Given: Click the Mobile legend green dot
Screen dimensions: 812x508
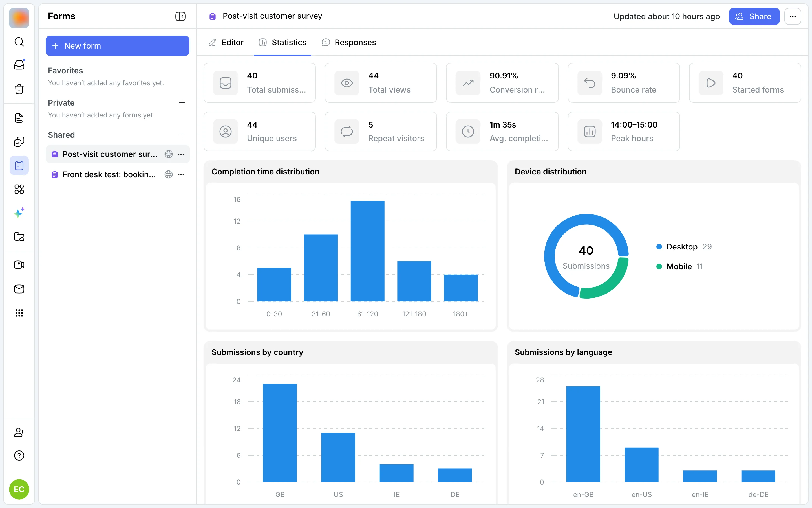Looking at the screenshot, I should click(659, 266).
